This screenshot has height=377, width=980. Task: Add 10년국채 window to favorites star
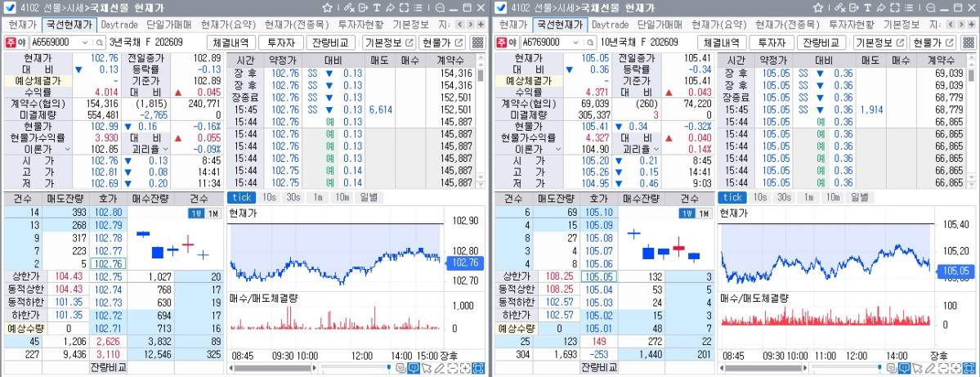pos(818,8)
